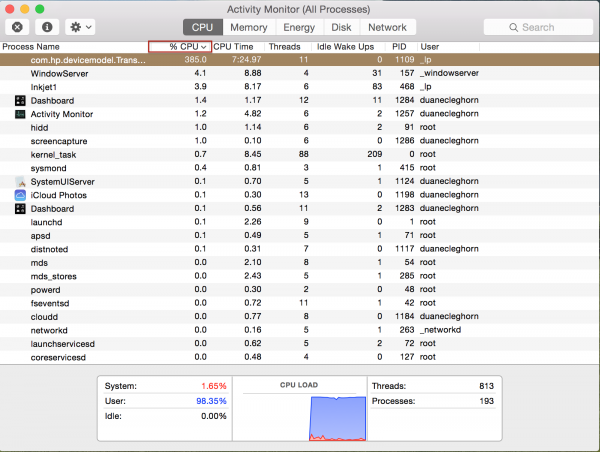Switch to the Disk tab
Image resolution: width=600 pixels, height=452 pixels.
click(341, 28)
